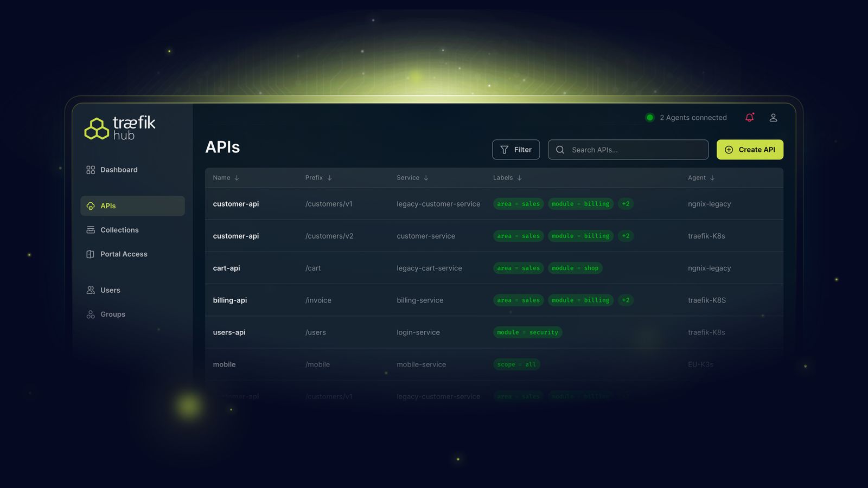Viewport: 868px width, 488px height.
Task: Click the Create API button
Action: pos(750,150)
